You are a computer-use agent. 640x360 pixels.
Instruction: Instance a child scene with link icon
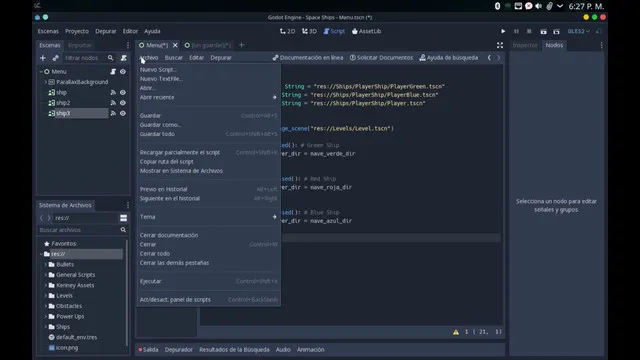click(56, 58)
